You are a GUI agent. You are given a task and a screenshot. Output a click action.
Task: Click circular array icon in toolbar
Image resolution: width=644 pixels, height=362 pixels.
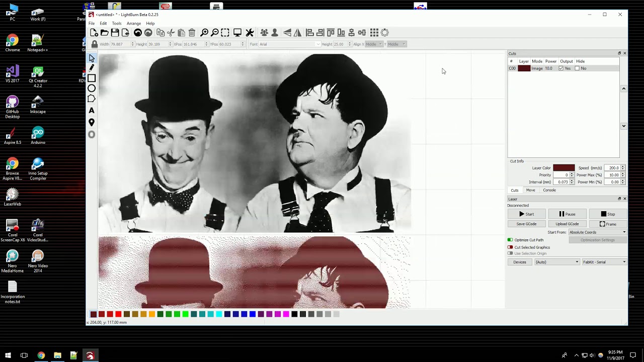[385, 33]
